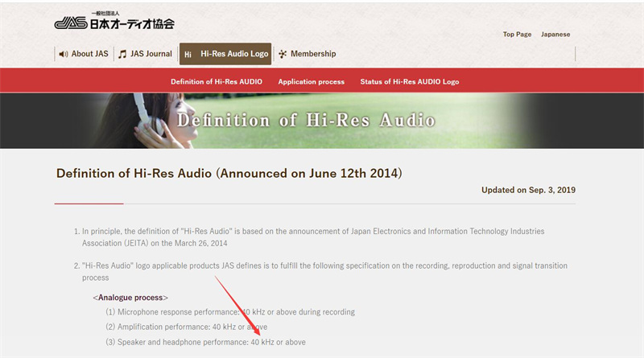This screenshot has height=358, width=644.
Task: Click the speaker icon beside About JAS
Action: pyautogui.click(x=64, y=54)
